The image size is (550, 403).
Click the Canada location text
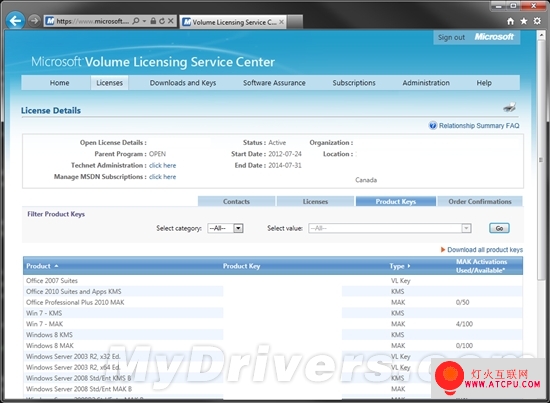(366, 180)
